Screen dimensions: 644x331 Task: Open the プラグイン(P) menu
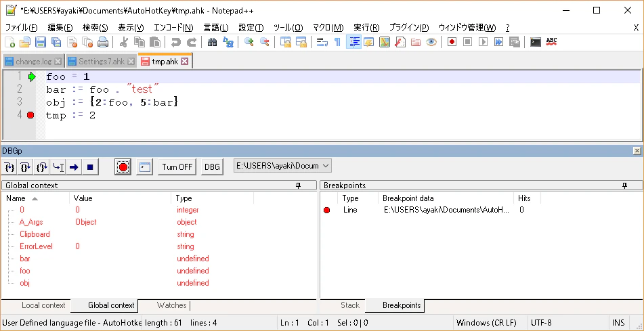(408, 28)
